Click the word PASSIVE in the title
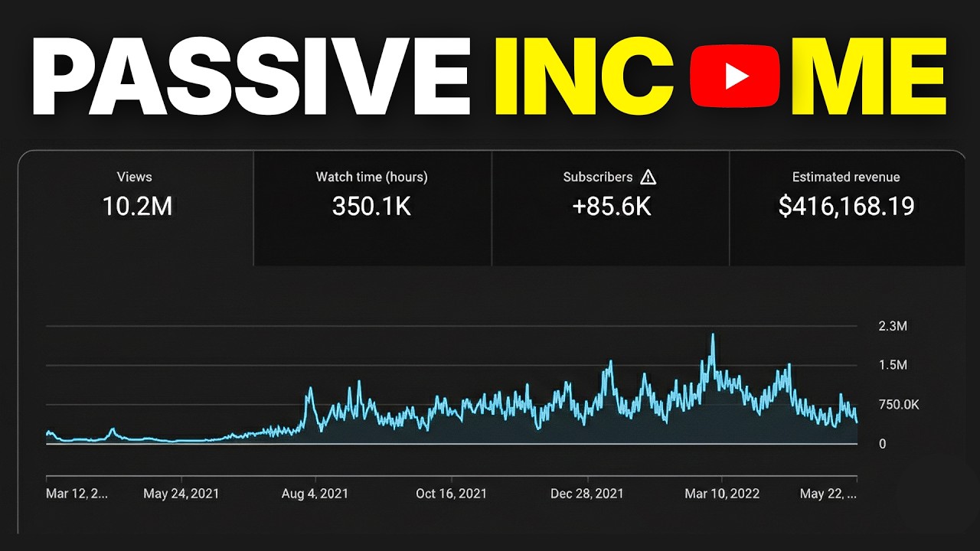 [x=250, y=75]
